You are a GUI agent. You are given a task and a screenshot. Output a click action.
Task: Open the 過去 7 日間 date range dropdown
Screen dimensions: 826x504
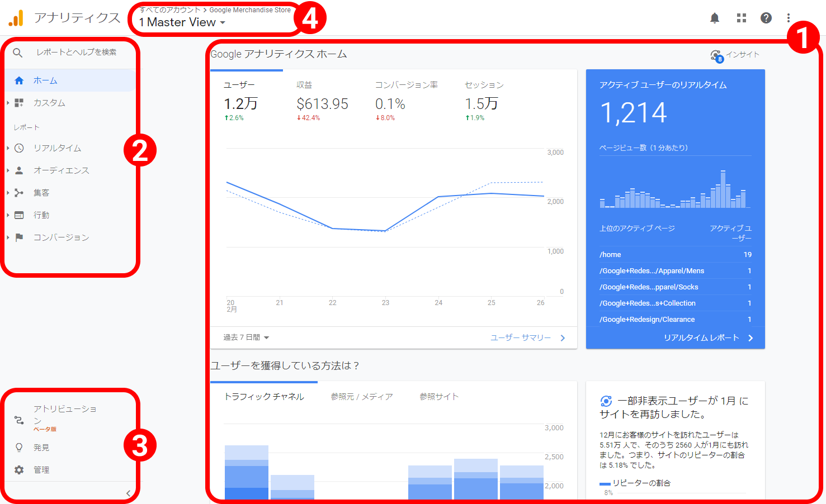tap(246, 337)
